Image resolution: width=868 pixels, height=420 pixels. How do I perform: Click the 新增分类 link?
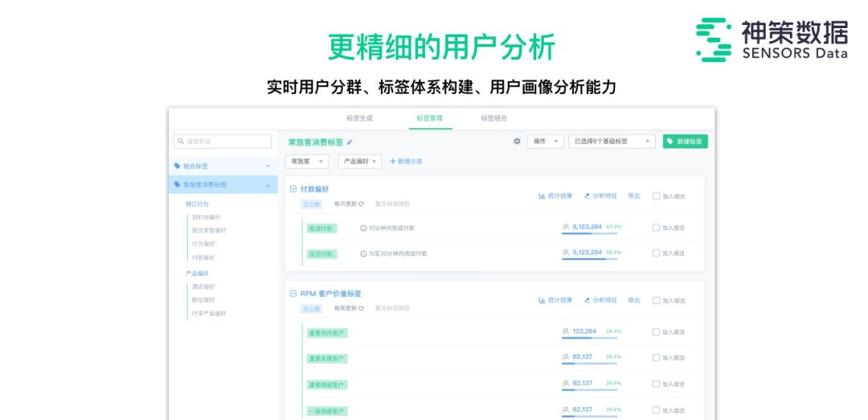pos(406,161)
